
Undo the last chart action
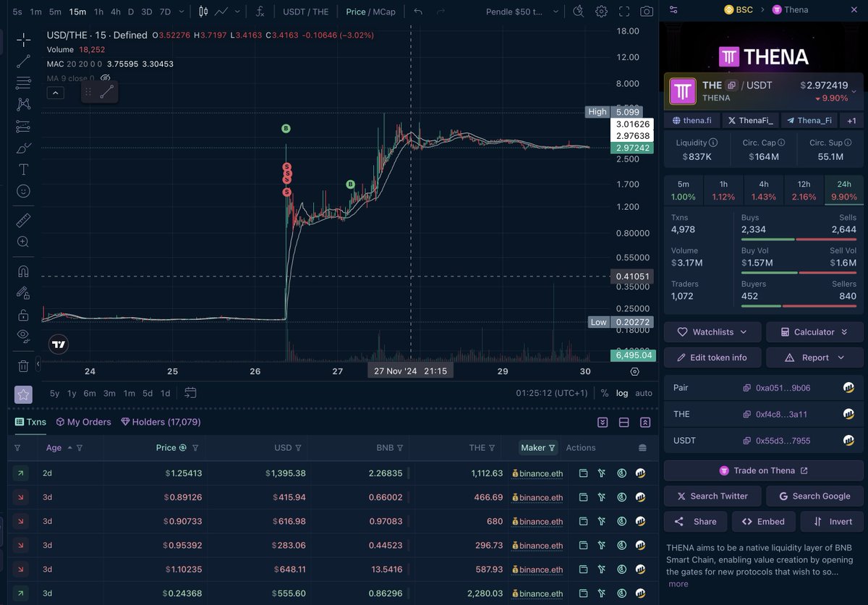pos(418,12)
